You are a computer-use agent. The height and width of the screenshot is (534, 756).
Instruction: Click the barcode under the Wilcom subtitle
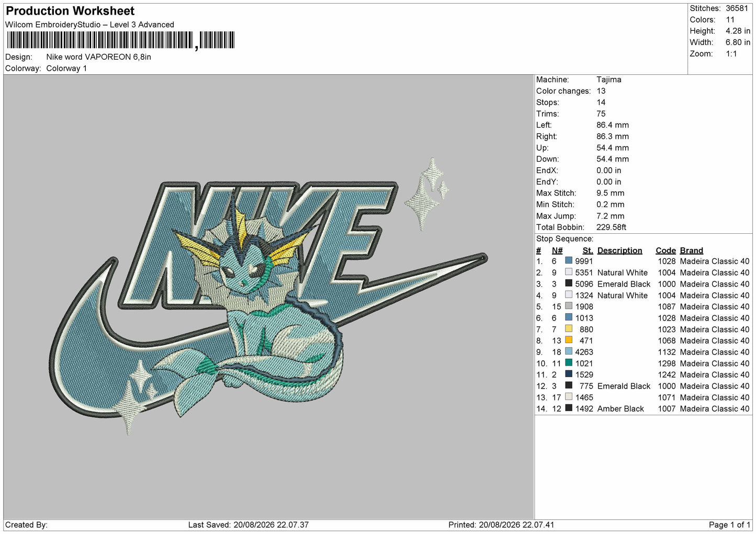120,40
